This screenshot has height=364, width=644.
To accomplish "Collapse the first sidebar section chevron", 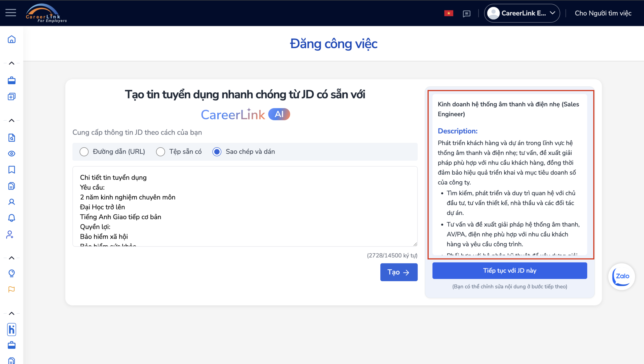I will click(12, 63).
